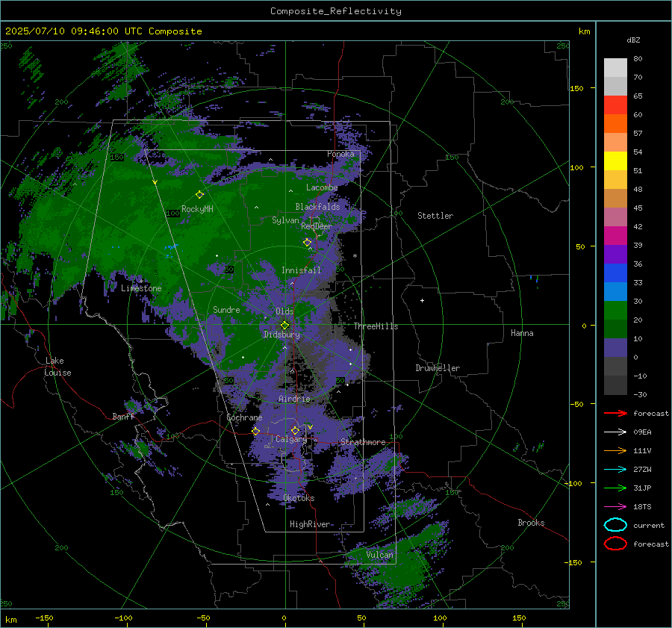The width and height of the screenshot is (672, 628).
Task: Click the Lacombe city label
Action: tap(322, 187)
